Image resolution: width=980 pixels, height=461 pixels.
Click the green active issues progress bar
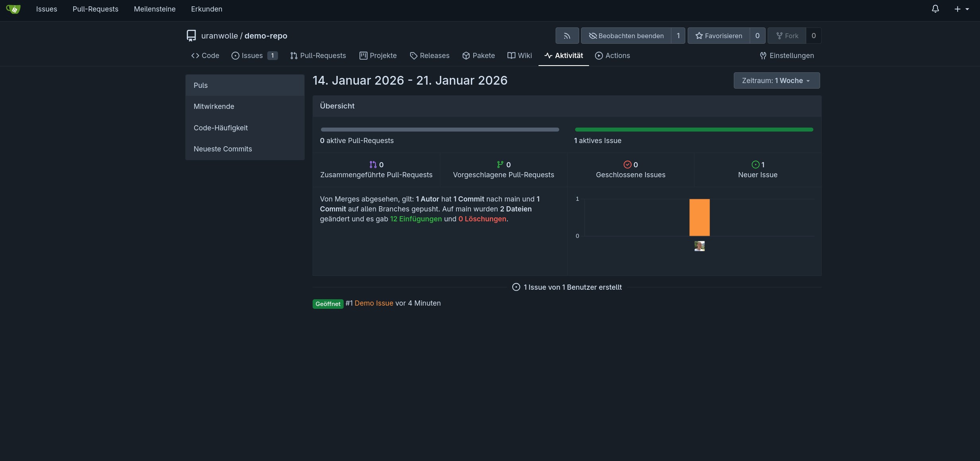pos(694,130)
